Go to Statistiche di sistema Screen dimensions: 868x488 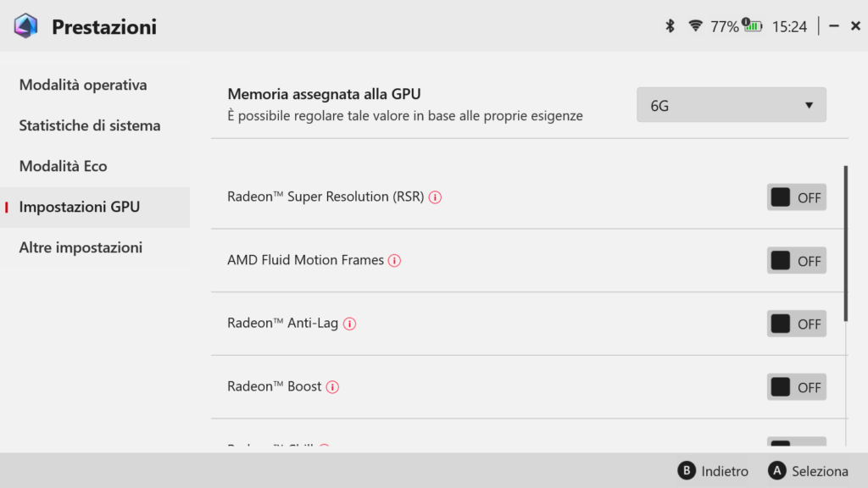point(90,125)
